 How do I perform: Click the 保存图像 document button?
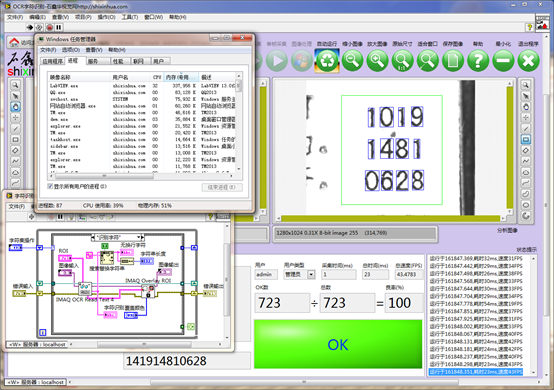coord(453,61)
